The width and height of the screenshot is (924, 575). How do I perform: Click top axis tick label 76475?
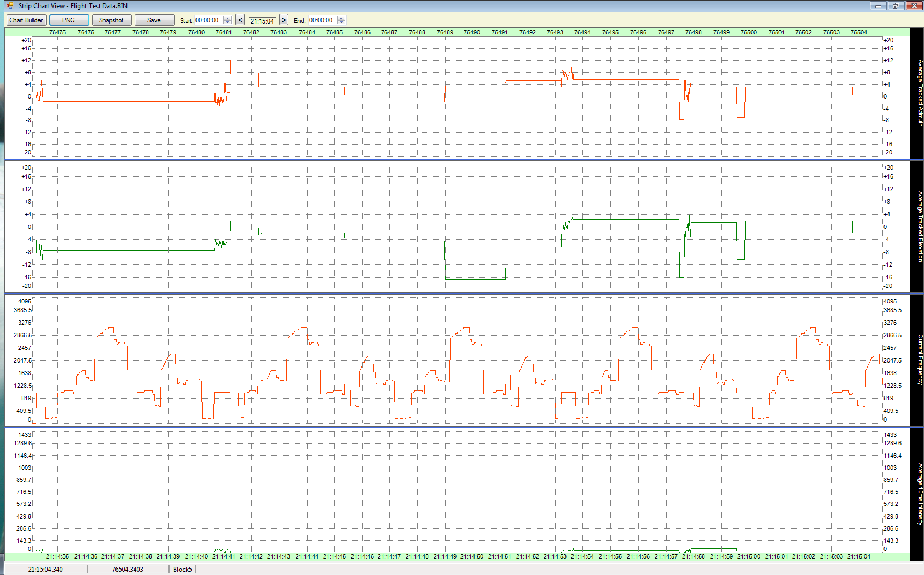pyautogui.click(x=57, y=32)
